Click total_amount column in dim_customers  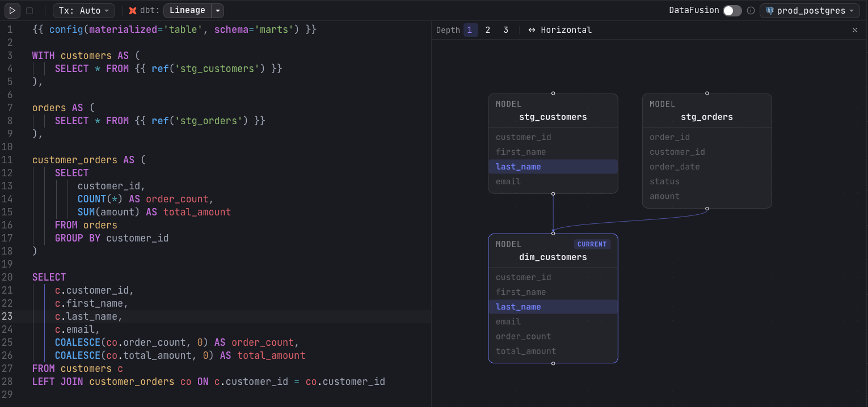point(553,351)
